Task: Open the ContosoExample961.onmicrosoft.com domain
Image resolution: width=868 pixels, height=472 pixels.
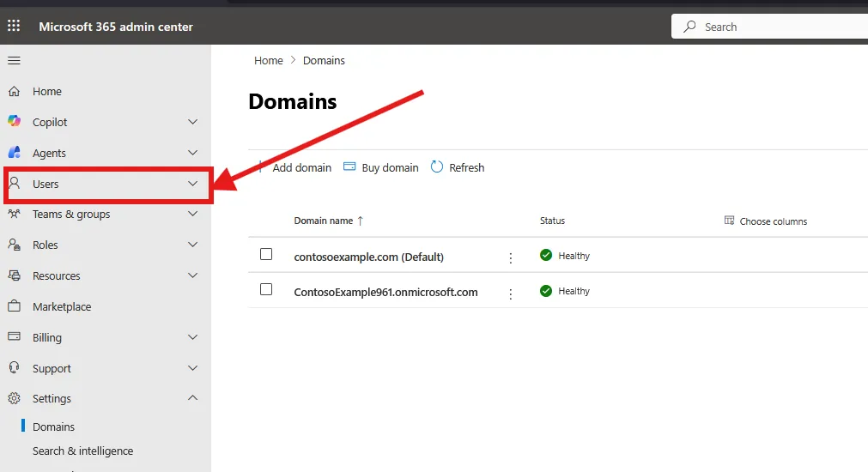Action: click(385, 292)
